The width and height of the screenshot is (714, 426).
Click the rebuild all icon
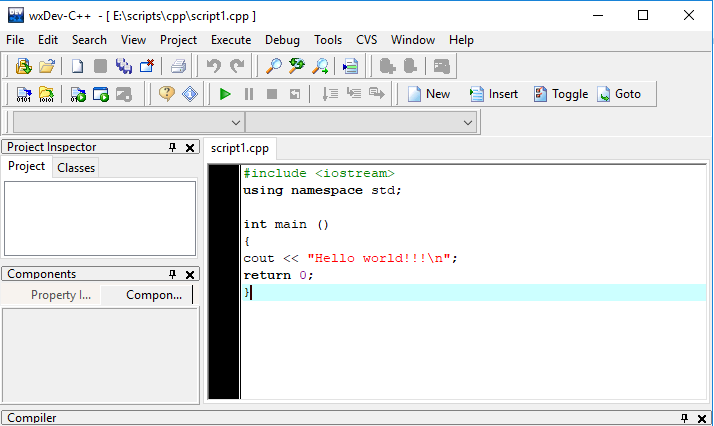click(x=46, y=94)
